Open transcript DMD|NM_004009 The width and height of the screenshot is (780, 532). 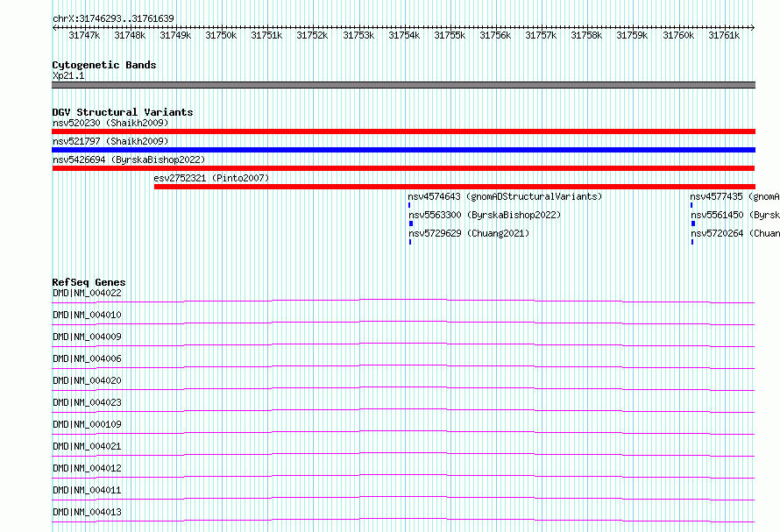tap(87, 337)
